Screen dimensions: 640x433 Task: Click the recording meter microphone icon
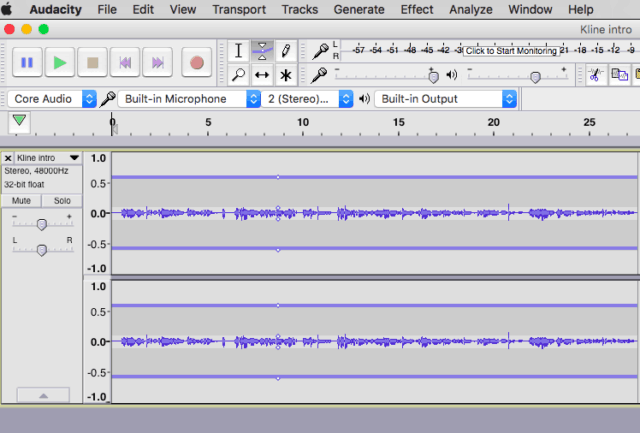(321, 51)
